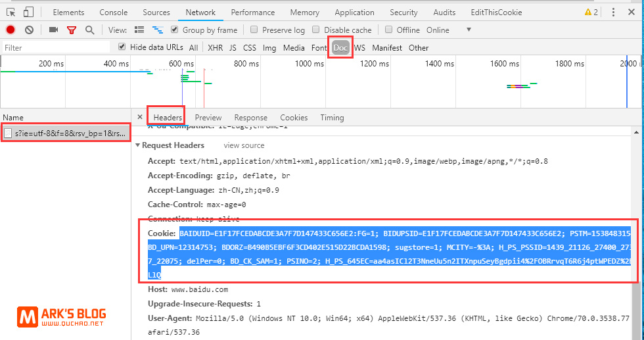Viewport: 644px width, 340px height.
Task: Open the Elements tab
Action: 68,12
